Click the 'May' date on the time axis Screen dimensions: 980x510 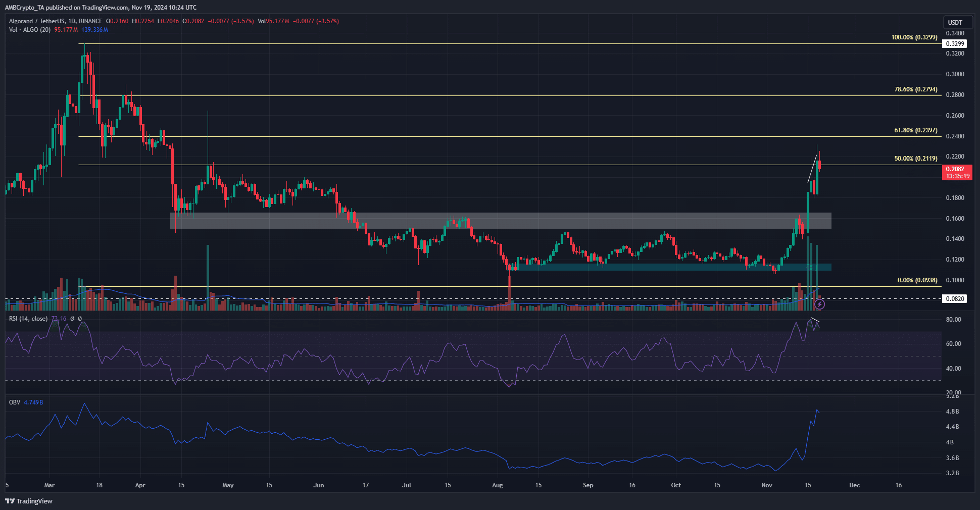[x=228, y=485]
